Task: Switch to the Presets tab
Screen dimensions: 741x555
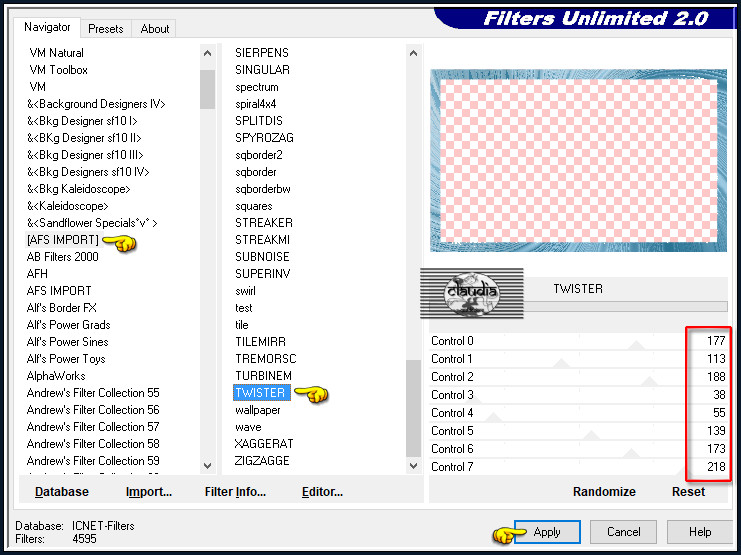Action: [105, 29]
